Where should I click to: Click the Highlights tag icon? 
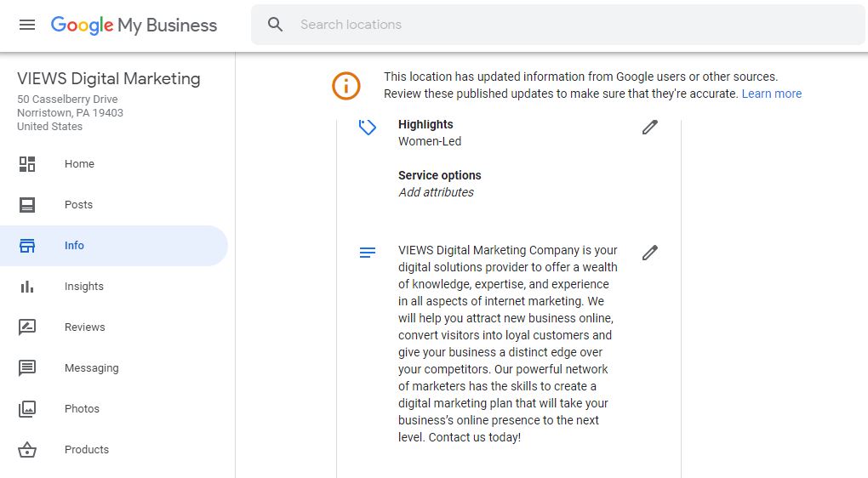(367, 128)
